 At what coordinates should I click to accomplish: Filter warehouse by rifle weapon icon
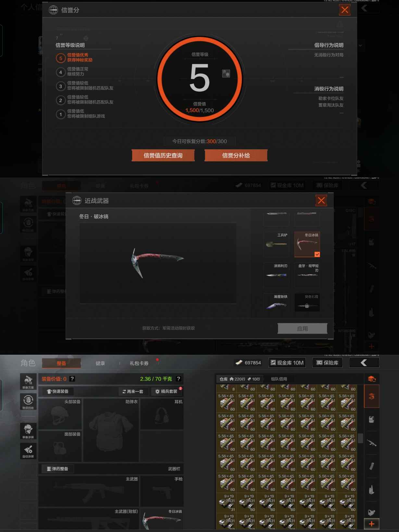(371, 443)
